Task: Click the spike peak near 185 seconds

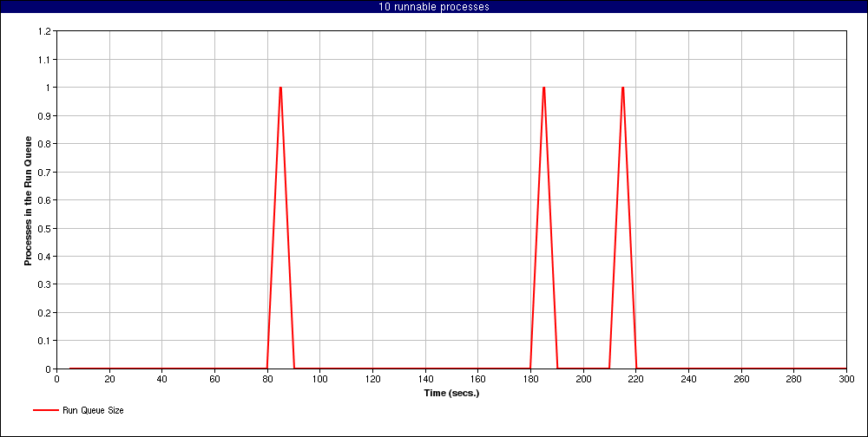Action: pyautogui.click(x=543, y=88)
